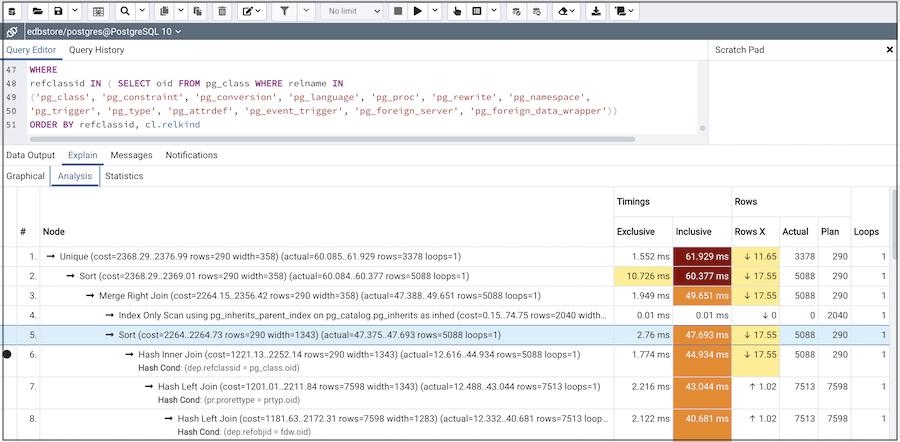The image size is (900, 442).
Task: Click the Filter funnel icon
Action: 284,11
